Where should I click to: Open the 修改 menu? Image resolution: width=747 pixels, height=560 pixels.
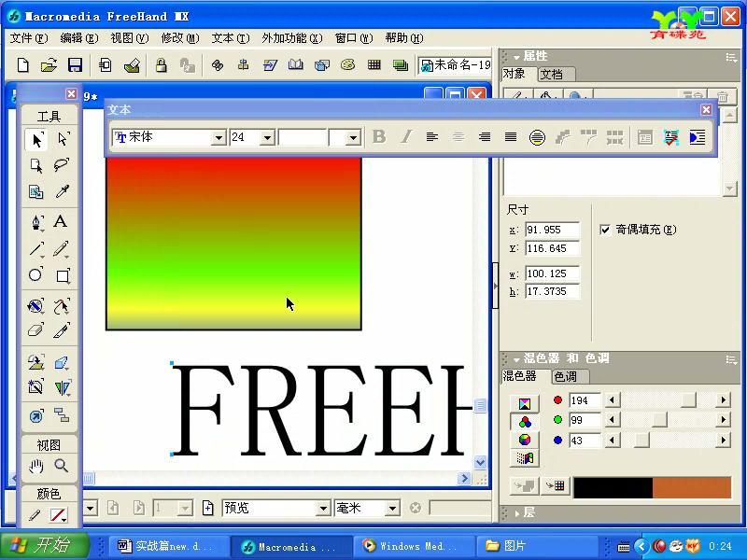(x=180, y=38)
